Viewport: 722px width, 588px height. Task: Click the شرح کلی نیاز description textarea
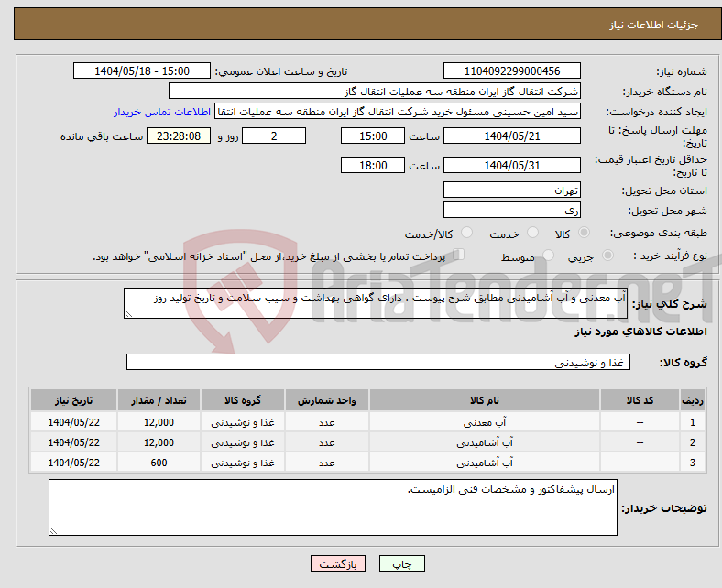376,303
